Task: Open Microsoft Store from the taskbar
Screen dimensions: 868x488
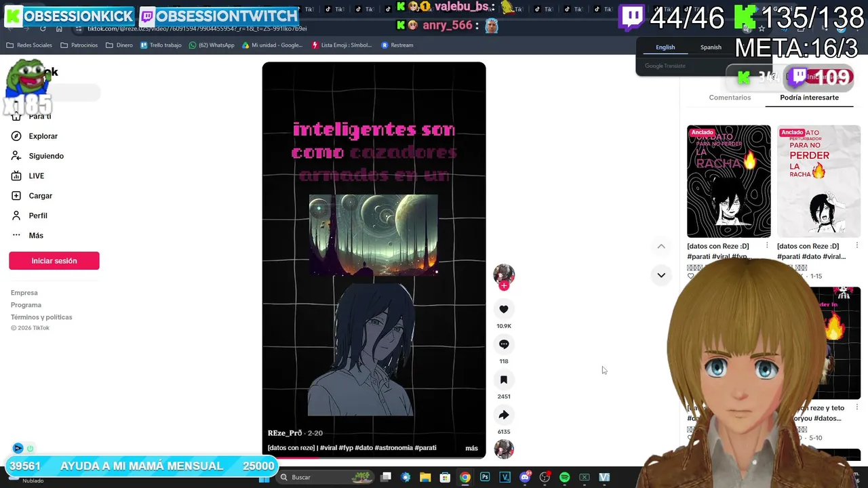Action: (445, 477)
